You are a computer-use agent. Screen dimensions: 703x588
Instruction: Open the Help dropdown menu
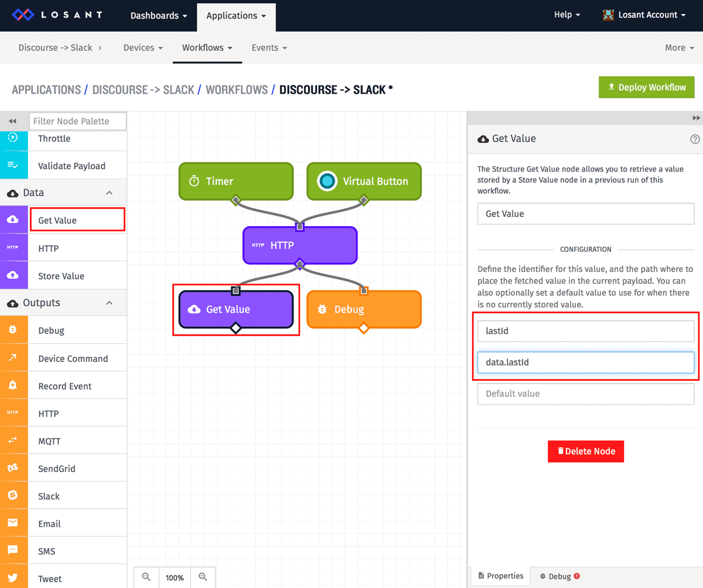567,15
